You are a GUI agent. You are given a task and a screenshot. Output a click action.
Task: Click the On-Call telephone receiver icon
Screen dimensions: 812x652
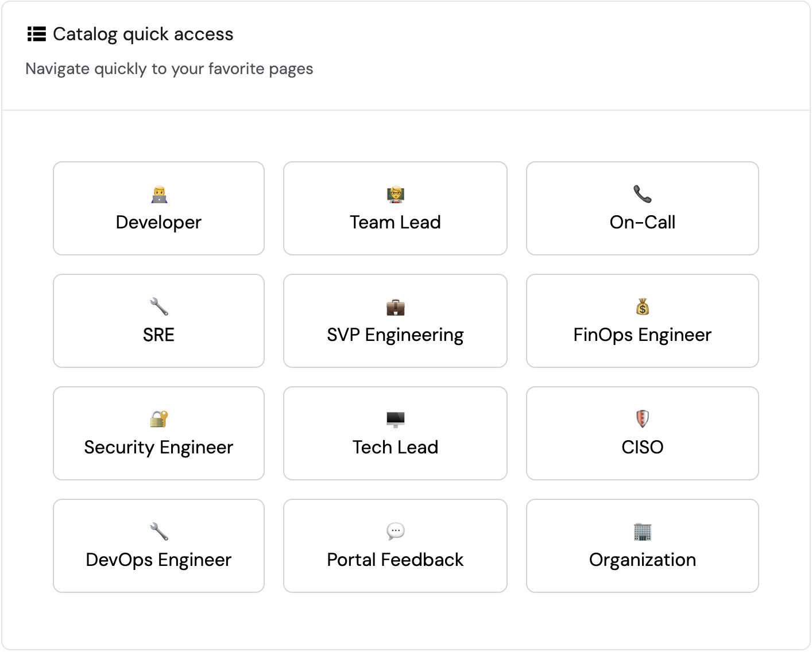[642, 195]
